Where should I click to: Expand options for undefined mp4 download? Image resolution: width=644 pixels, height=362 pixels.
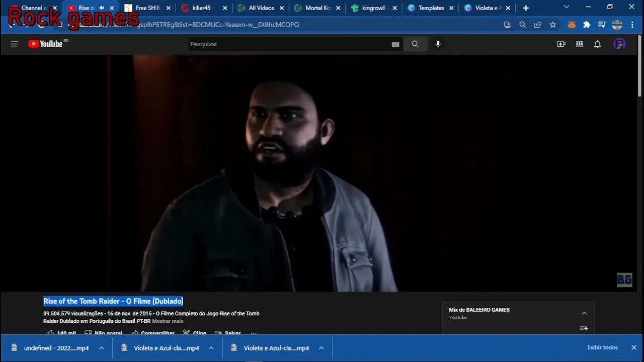[x=101, y=348]
